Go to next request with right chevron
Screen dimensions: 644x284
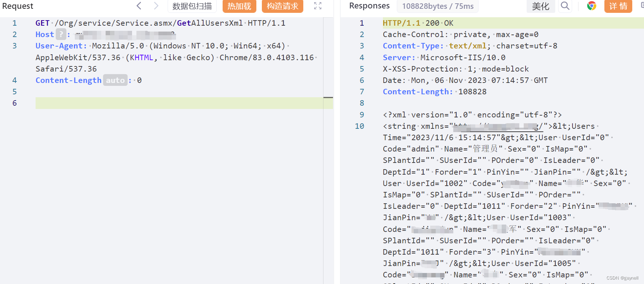tap(156, 6)
